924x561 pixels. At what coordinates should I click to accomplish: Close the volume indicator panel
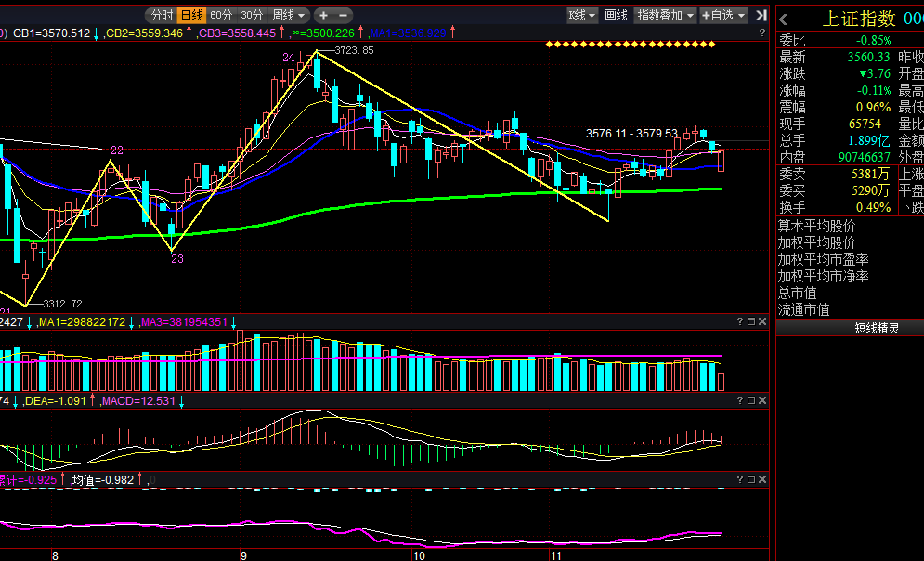pos(762,321)
